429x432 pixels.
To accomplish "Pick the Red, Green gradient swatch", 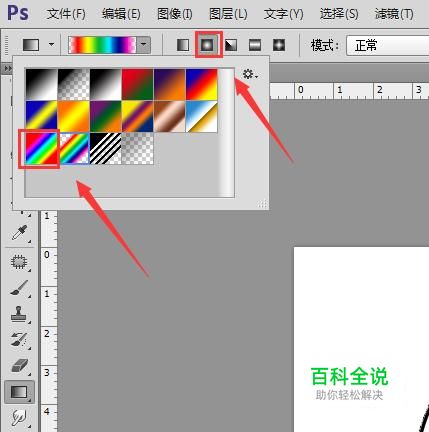I will (x=138, y=85).
